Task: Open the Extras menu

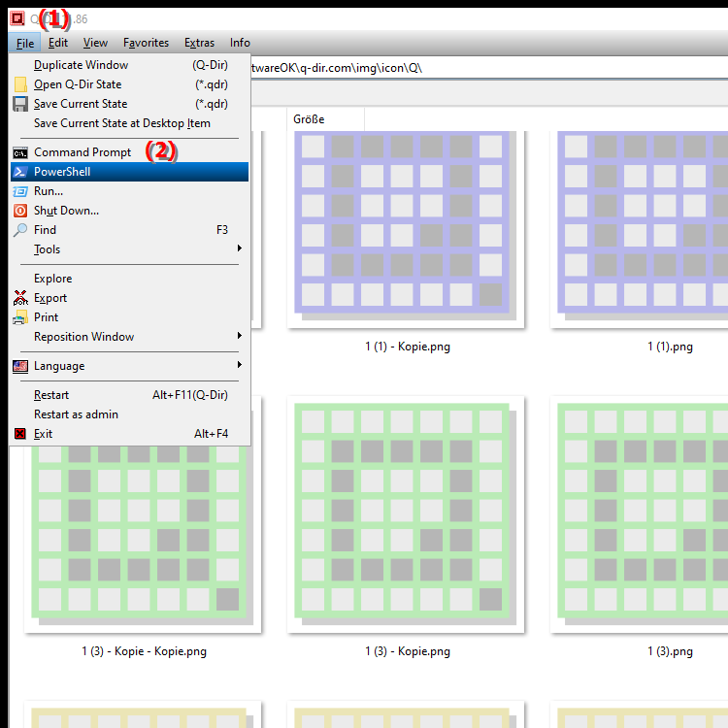Action: click(x=199, y=43)
